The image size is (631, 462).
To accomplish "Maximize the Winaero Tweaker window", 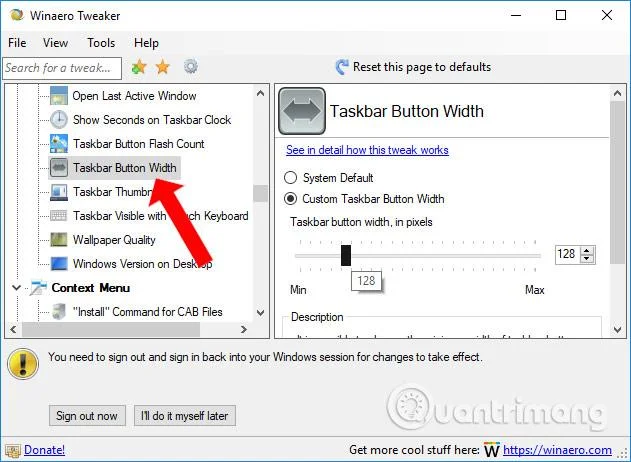I will tap(561, 15).
